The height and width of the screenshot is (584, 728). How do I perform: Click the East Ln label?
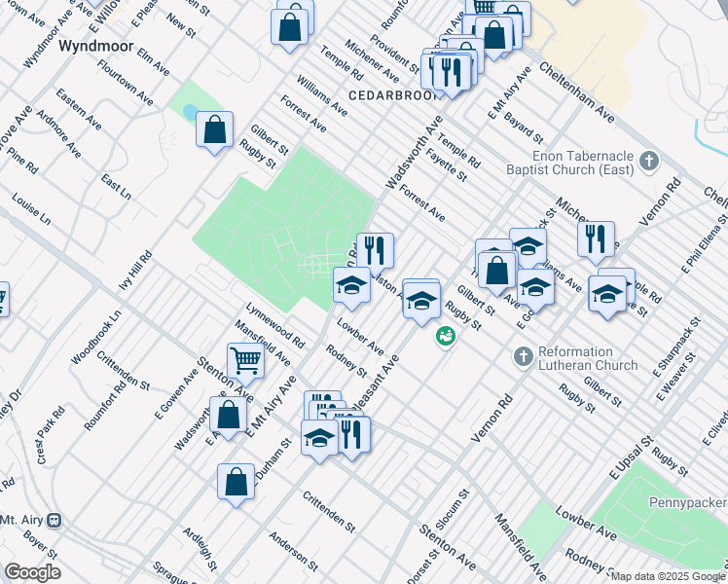click(x=116, y=187)
